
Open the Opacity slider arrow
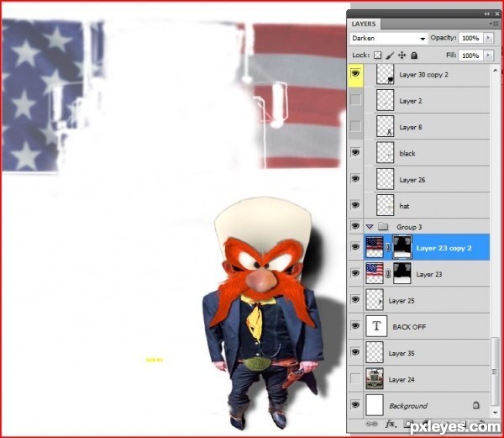pos(488,38)
